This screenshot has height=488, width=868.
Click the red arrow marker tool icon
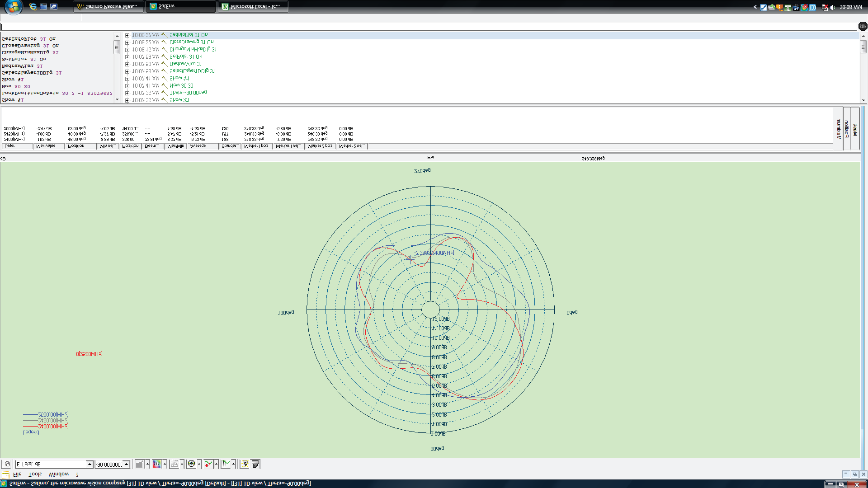click(x=208, y=464)
